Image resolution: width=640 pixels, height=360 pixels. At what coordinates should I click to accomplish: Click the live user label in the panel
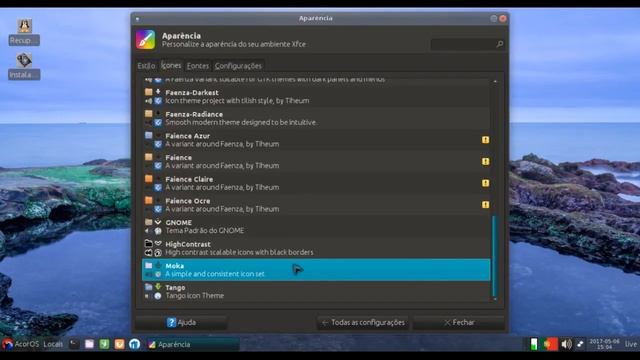point(631,344)
